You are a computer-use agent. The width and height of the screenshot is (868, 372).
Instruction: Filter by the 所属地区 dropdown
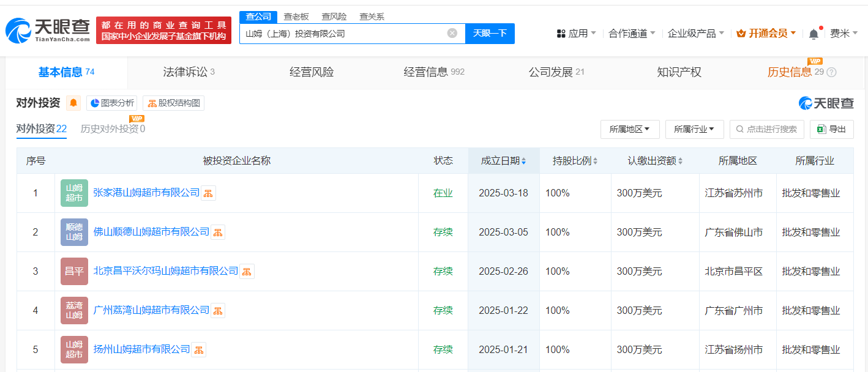[630, 129]
